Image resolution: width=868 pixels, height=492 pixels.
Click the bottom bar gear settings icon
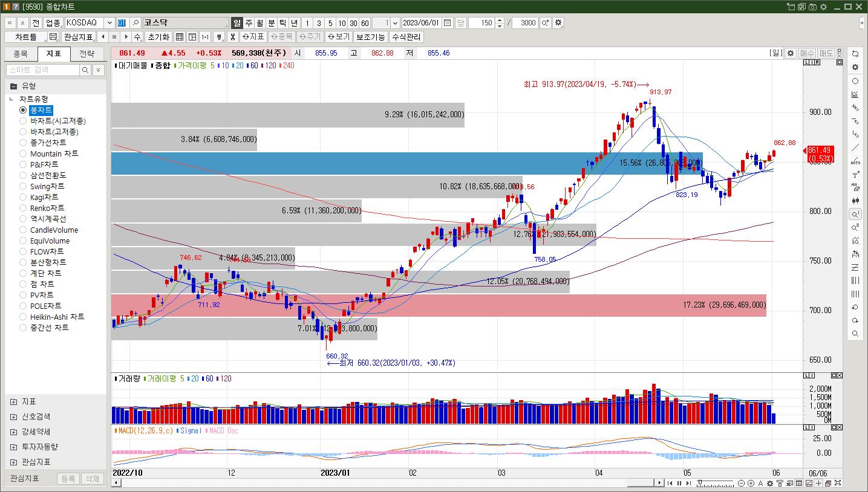[x=770, y=483]
